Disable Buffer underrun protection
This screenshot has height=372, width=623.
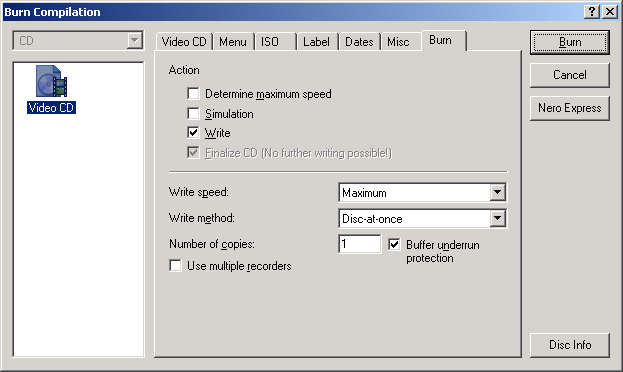(x=394, y=244)
